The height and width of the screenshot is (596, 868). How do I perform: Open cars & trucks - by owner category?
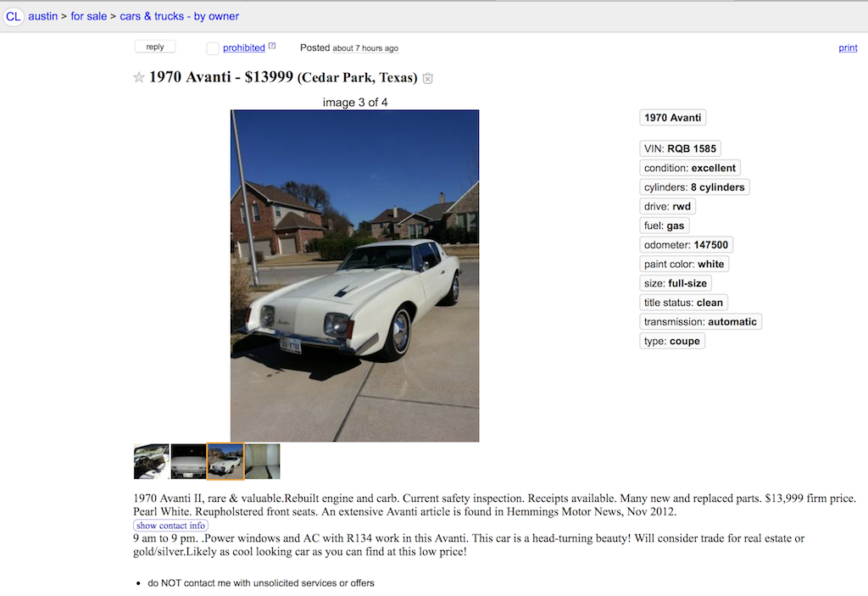[x=180, y=17]
